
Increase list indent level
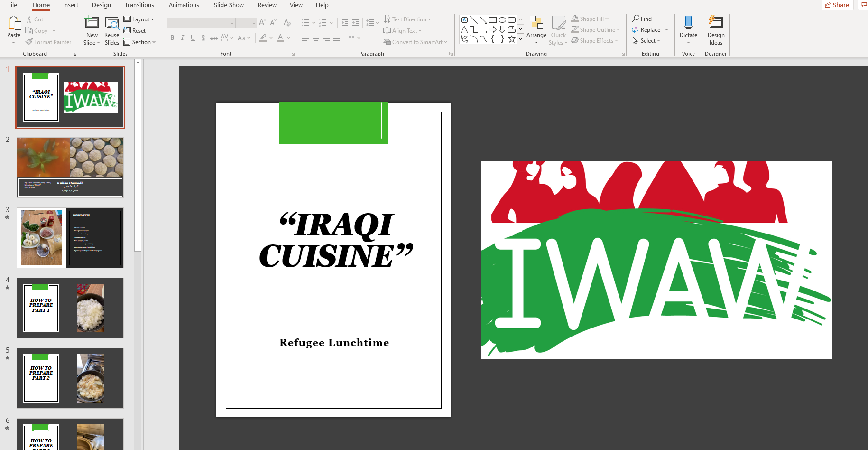(355, 23)
